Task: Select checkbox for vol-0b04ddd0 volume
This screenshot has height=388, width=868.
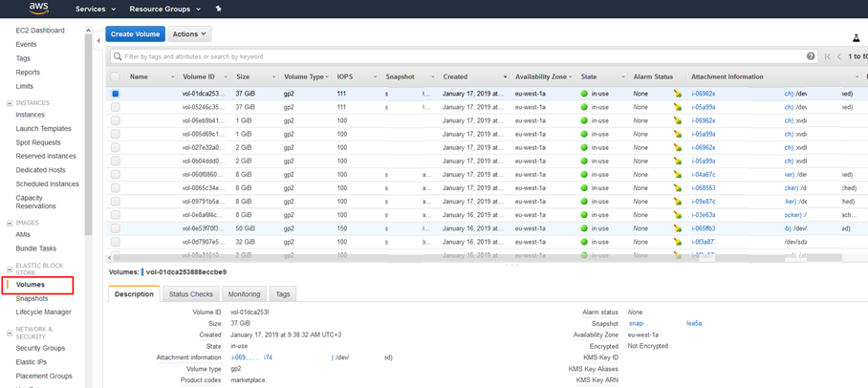Action: pos(115,162)
